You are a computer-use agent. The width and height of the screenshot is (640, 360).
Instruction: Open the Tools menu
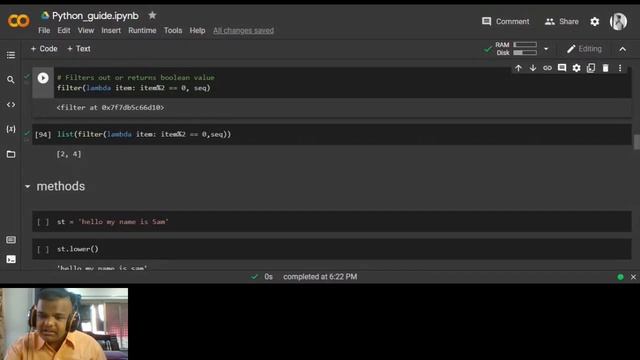[173, 31]
